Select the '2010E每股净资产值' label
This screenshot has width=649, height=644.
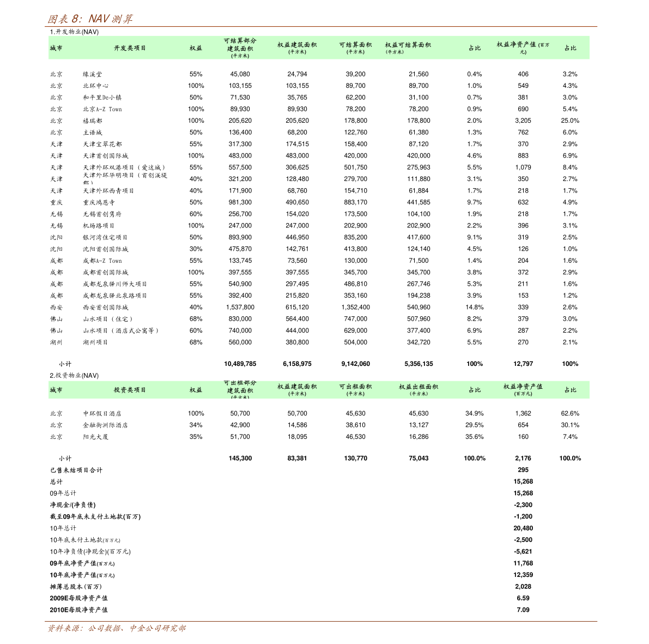(x=78, y=610)
